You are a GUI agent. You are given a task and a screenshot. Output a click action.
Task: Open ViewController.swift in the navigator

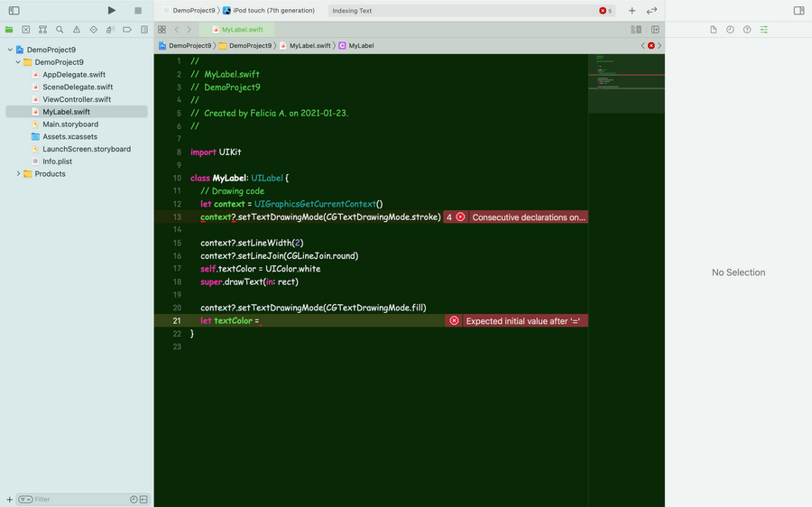pos(77,99)
